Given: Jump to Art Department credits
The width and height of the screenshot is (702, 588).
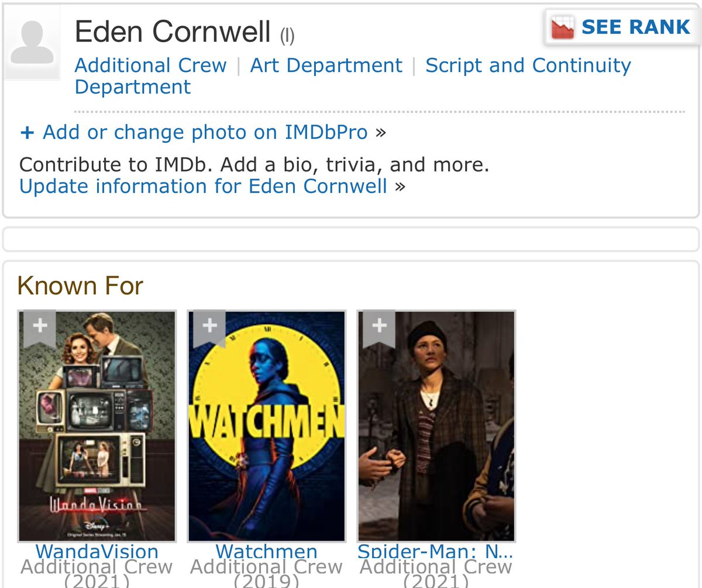Looking at the screenshot, I should pyautogui.click(x=326, y=65).
